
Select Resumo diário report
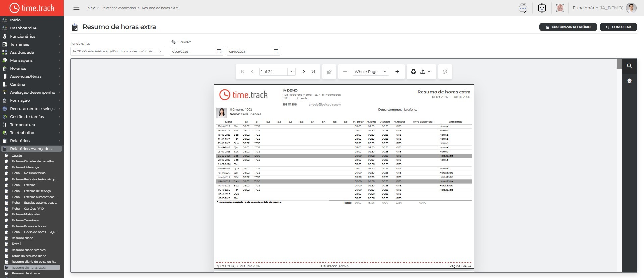pos(22,238)
